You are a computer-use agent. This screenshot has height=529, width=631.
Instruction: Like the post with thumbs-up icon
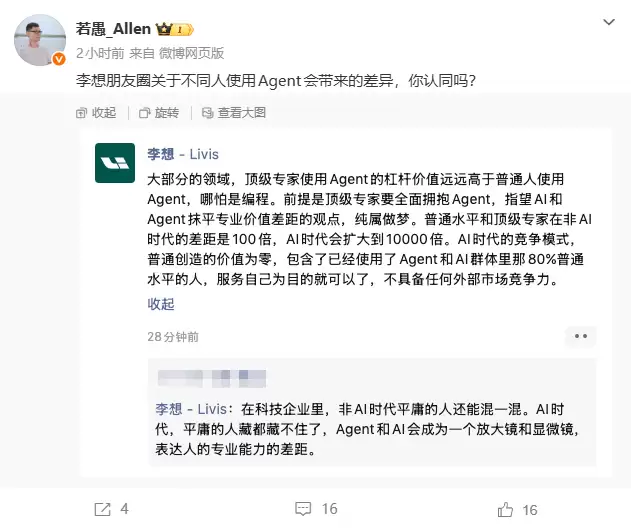[x=506, y=509]
